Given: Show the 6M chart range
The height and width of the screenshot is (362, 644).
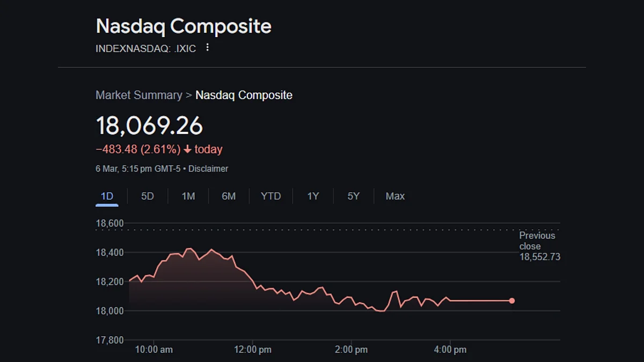Looking at the screenshot, I should pos(229,196).
